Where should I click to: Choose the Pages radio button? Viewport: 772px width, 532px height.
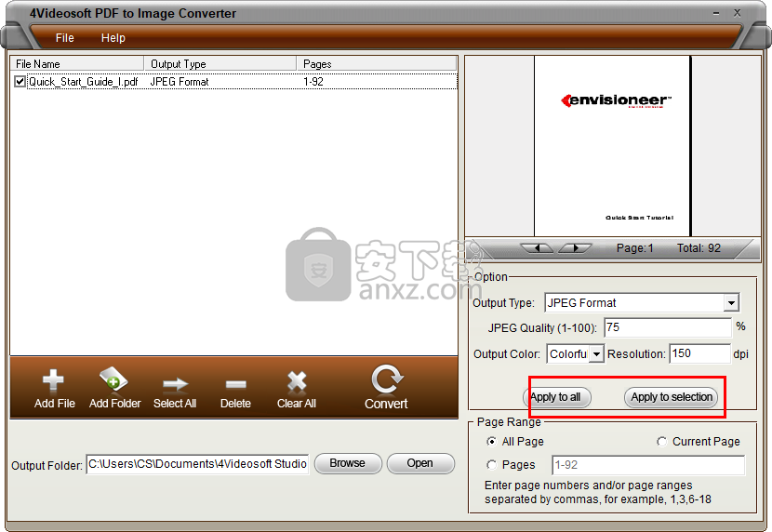click(x=491, y=465)
